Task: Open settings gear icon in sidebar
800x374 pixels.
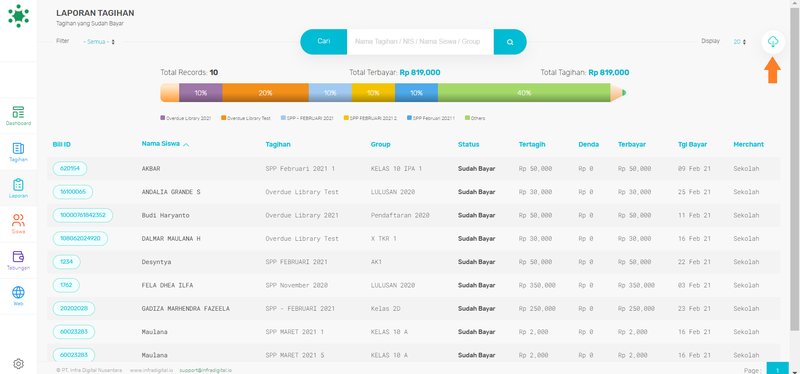Action: 18,364
